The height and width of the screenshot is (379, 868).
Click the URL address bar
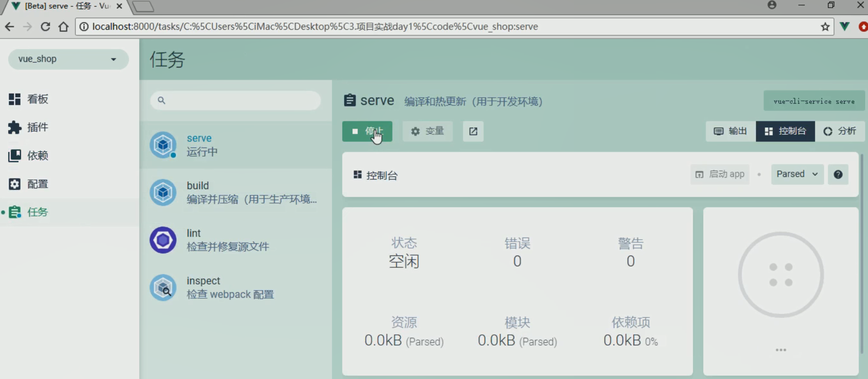coord(455,27)
